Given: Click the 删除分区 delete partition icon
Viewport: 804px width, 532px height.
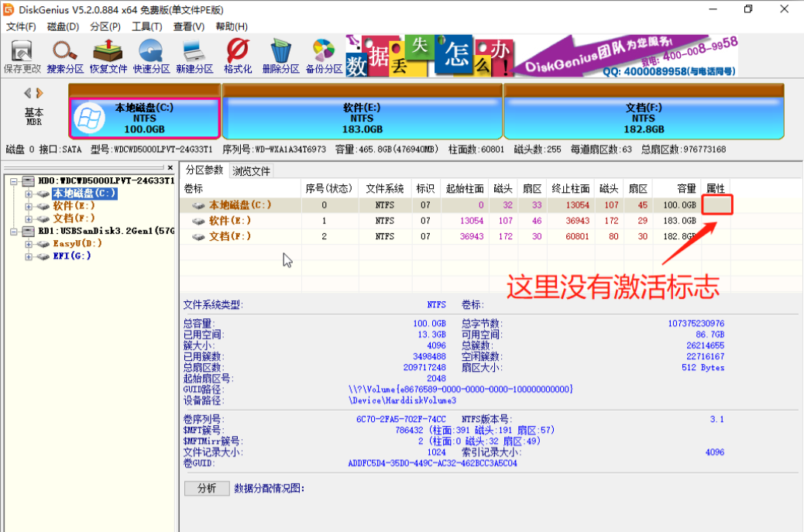Looking at the screenshot, I should coord(280,57).
